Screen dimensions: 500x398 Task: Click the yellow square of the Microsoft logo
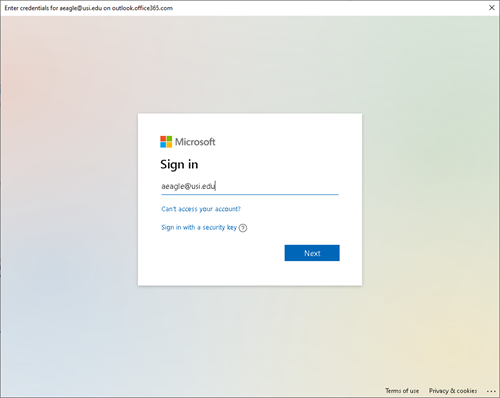click(169, 145)
